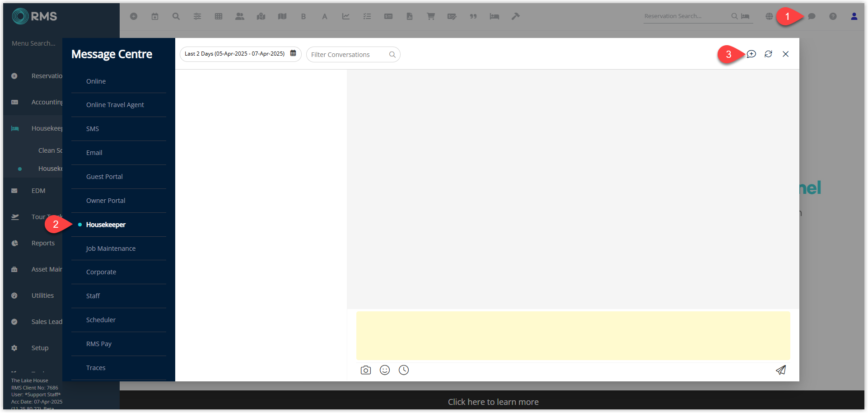Select SMS message category

(x=93, y=129)
